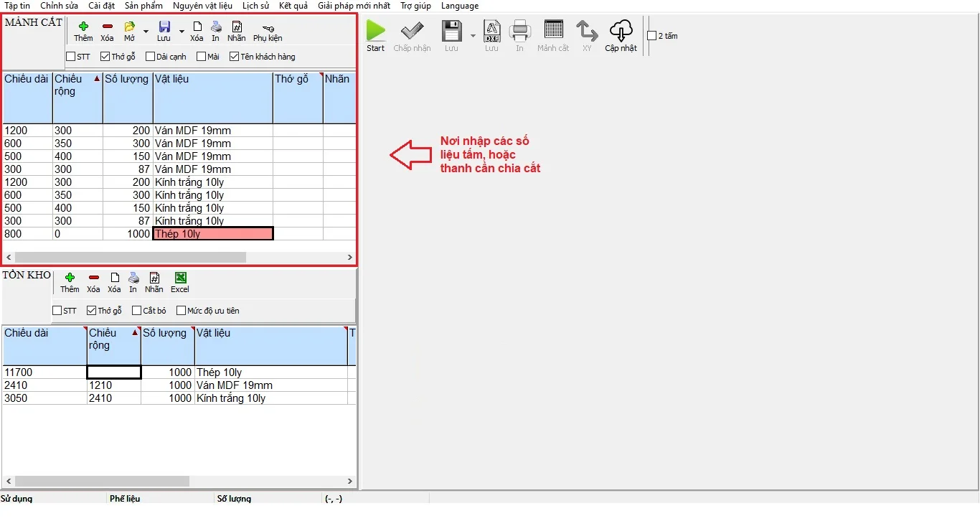
Task: Toggle the 2 tấm checkbox
Action: pos(651,36)
